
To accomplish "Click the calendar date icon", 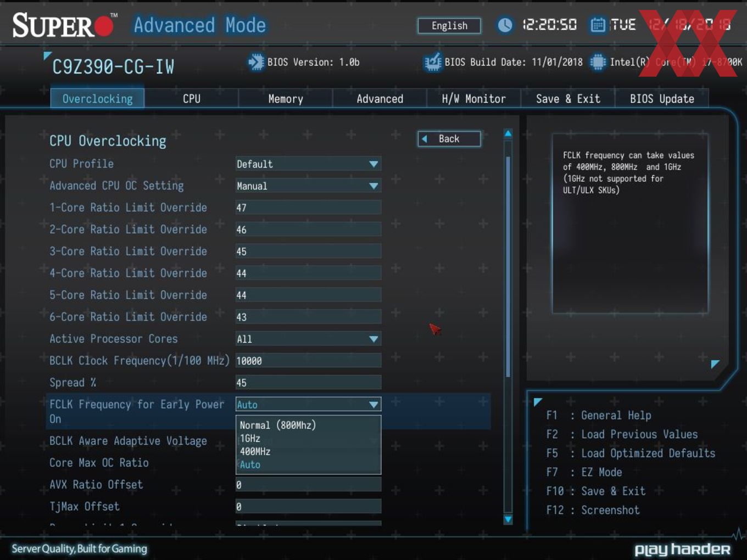I will pos(598,25).
